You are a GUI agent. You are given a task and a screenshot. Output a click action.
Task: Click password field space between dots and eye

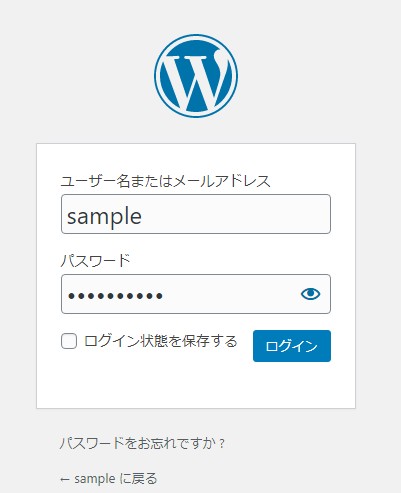[230, 294]
